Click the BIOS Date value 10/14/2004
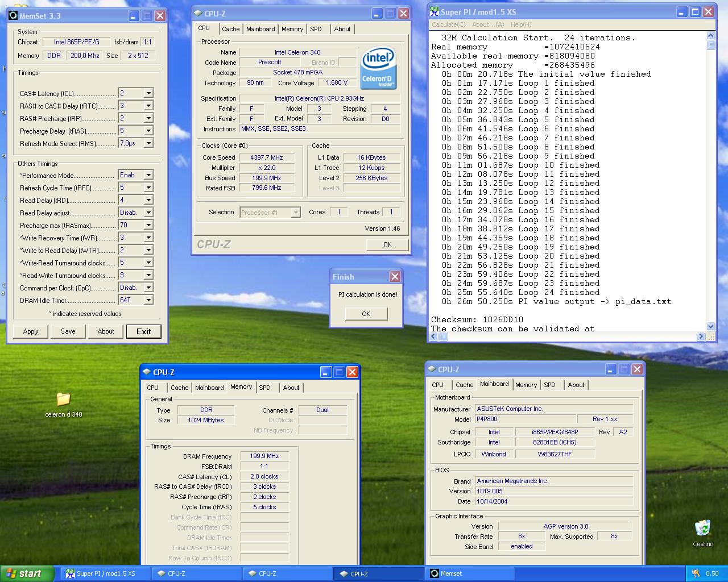Screen dimensions: 728x582 [x=554, y=501]
